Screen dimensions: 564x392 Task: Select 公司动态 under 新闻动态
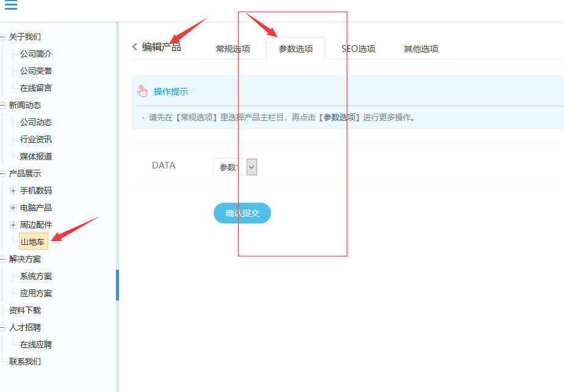pyautogui.click(x=34, y=122)
